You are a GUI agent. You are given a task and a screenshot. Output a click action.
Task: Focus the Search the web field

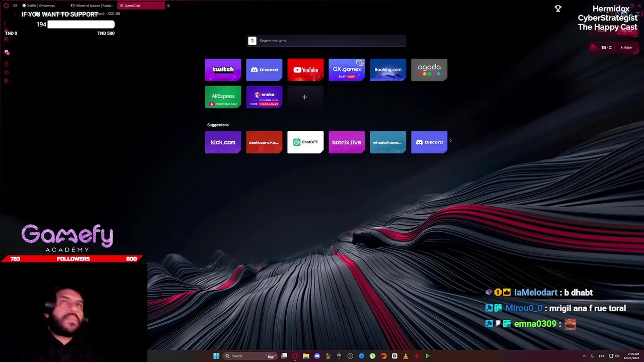[327, 41]
